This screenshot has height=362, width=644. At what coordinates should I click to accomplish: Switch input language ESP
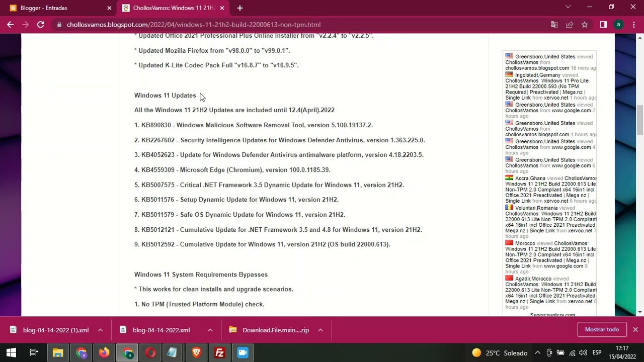pyautogui.click(x=597, y=353)
